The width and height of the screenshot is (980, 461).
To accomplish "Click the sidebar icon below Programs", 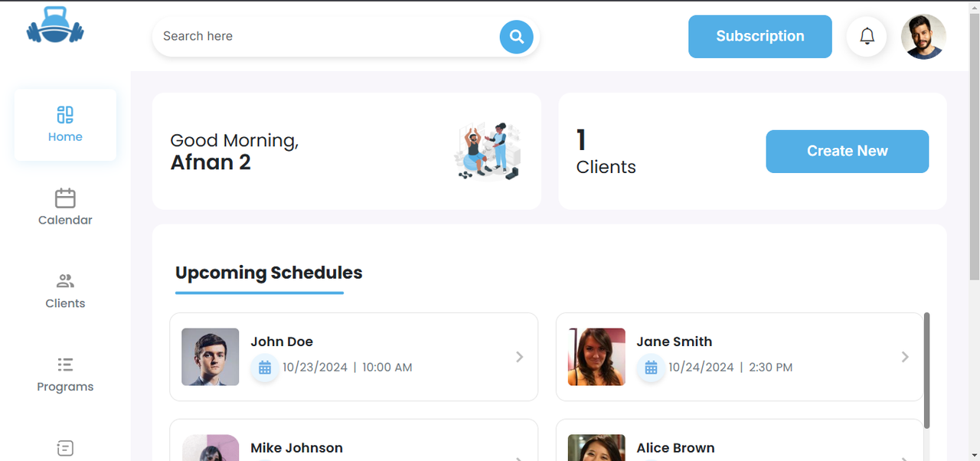I will [65, 448].
